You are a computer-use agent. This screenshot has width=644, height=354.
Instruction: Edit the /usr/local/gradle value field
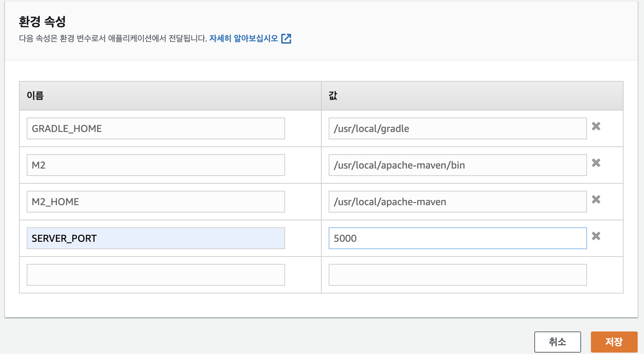click(458, 128)
